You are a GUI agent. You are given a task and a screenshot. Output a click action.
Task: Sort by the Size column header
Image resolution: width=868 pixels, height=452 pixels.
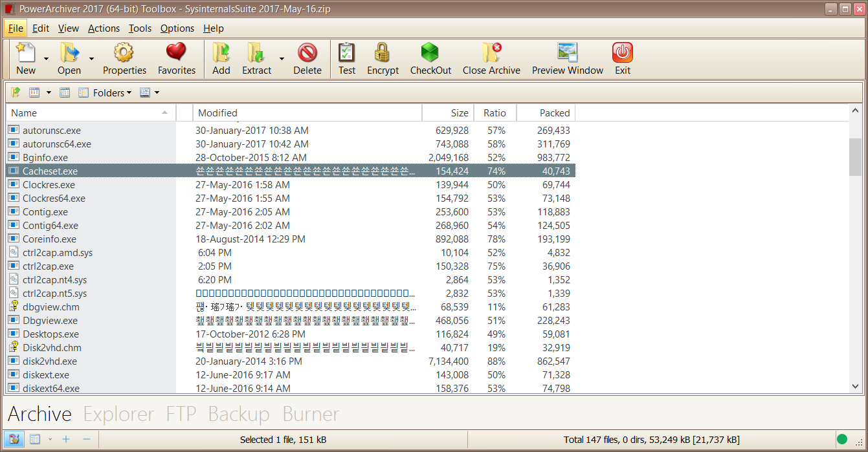tap(448, 113)
